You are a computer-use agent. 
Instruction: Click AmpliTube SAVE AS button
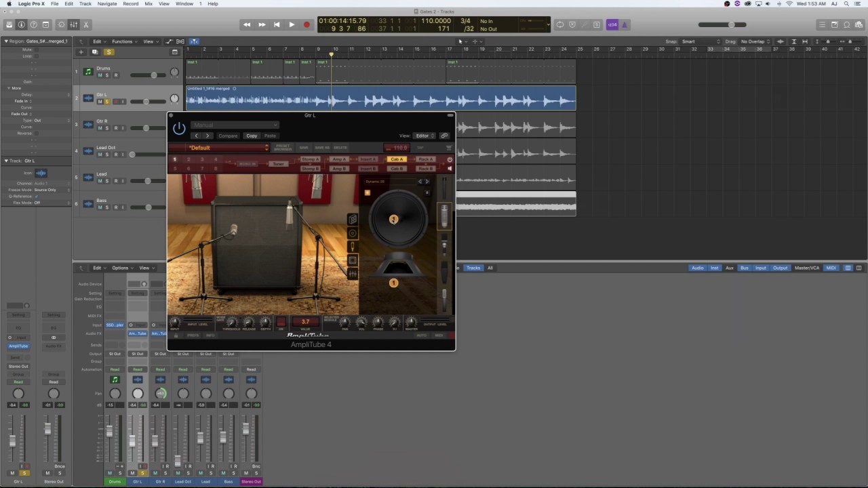[x=322, y=148]
